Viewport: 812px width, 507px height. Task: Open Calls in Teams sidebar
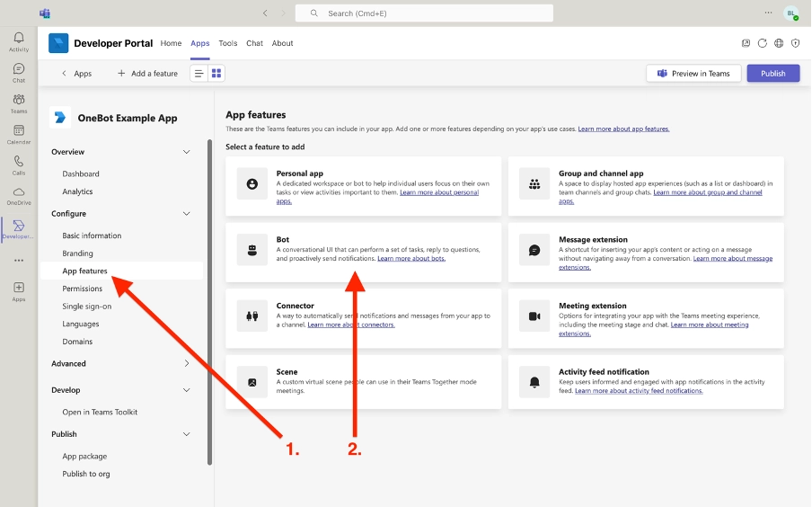click(x=19, y=165)
